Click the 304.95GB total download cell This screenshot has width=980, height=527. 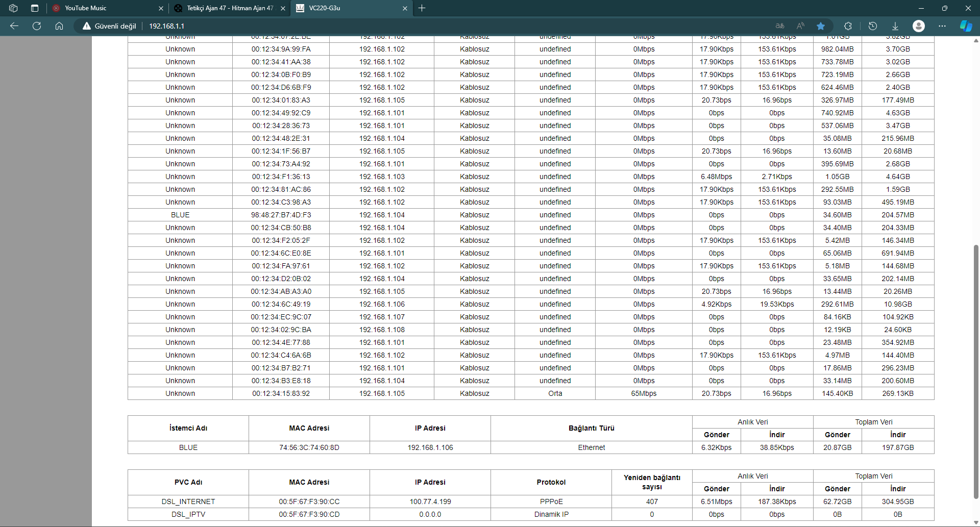tap(898, 501)
